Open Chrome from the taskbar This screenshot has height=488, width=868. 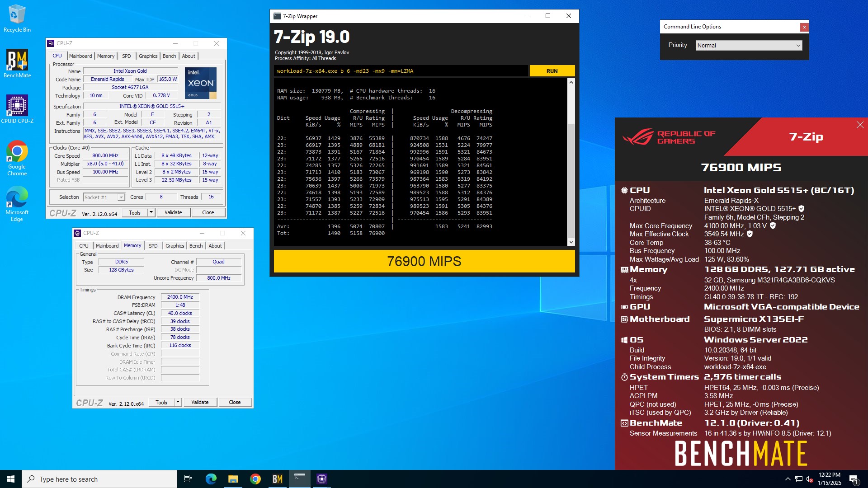point(255,479)
